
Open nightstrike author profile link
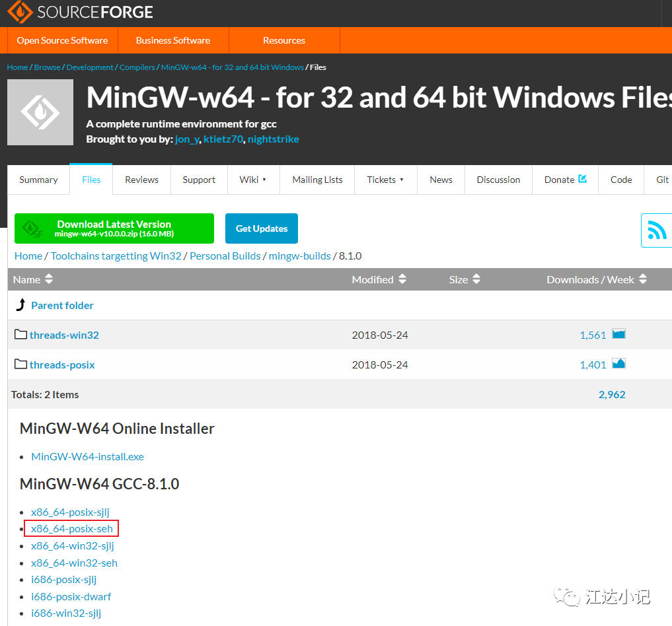click(x=274, y=139)
